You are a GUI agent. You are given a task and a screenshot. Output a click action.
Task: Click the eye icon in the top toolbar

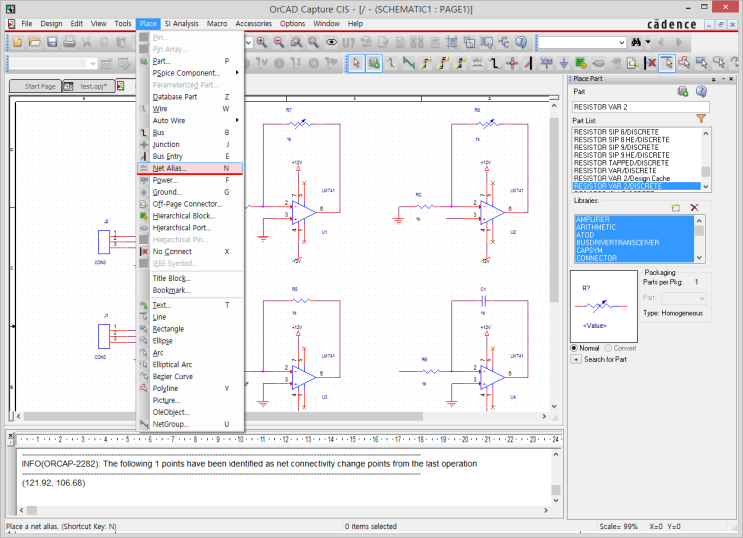click(331, 42)
